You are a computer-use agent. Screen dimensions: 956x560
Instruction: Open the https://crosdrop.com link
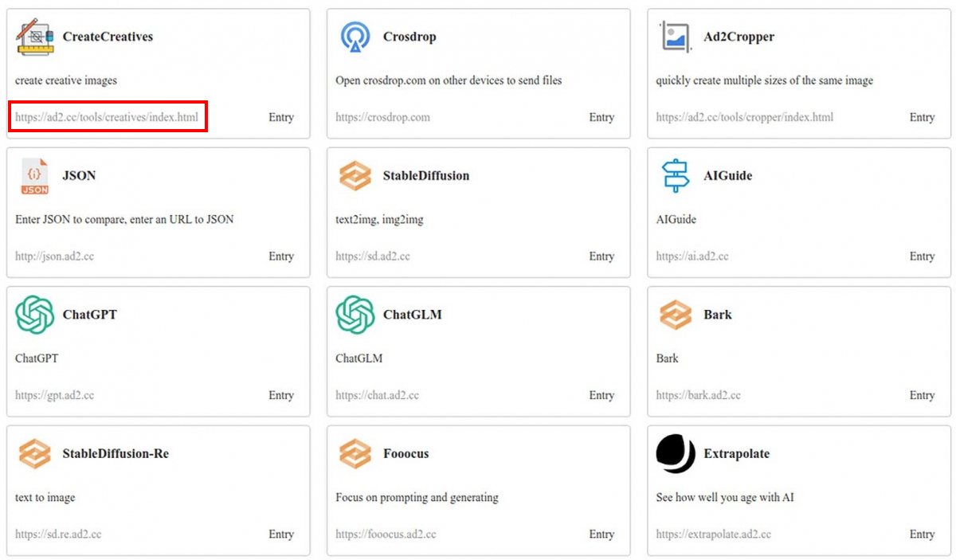point(382,117)
